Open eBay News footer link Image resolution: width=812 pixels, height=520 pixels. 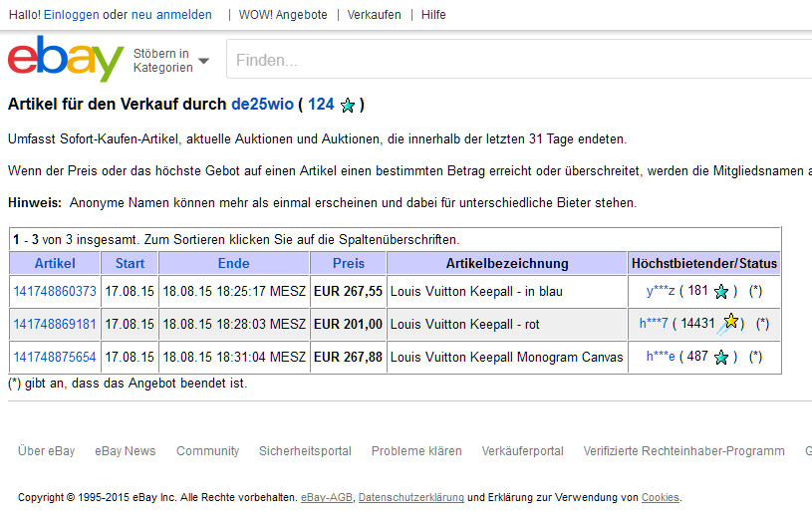pos(126,450)
